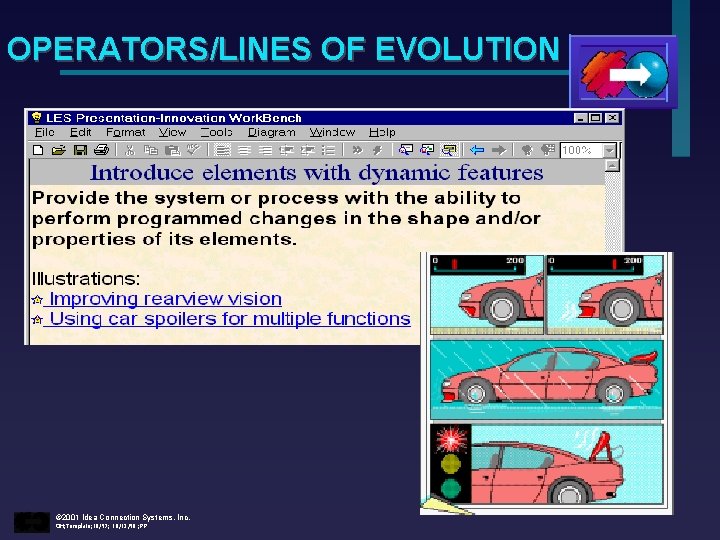
Task: Click the rightmost bulb-with-list icon
Action: (548, 150)
